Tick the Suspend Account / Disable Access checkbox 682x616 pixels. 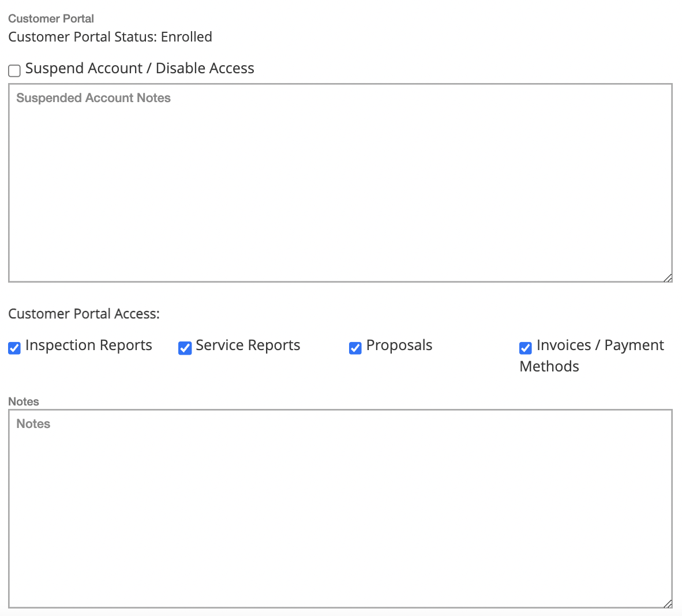(14, 70)
